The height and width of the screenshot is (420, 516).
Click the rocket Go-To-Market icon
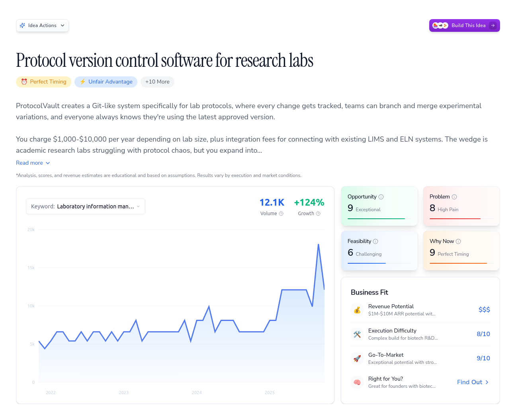coord(357,358)
